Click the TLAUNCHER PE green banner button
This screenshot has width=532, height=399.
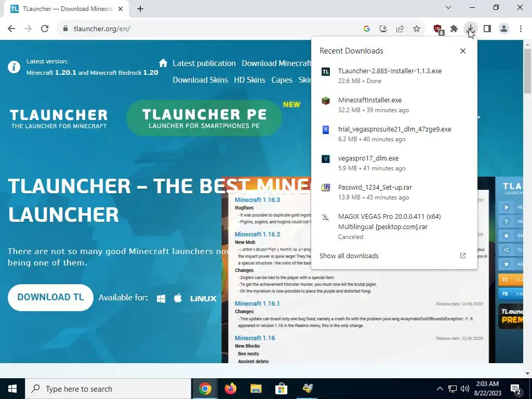[x=204, y=118]
